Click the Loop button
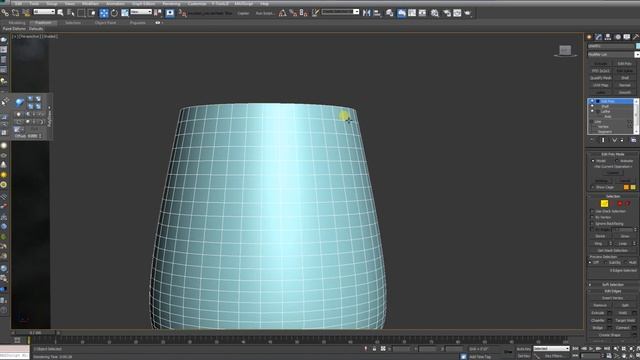 [x=622, y=243]
